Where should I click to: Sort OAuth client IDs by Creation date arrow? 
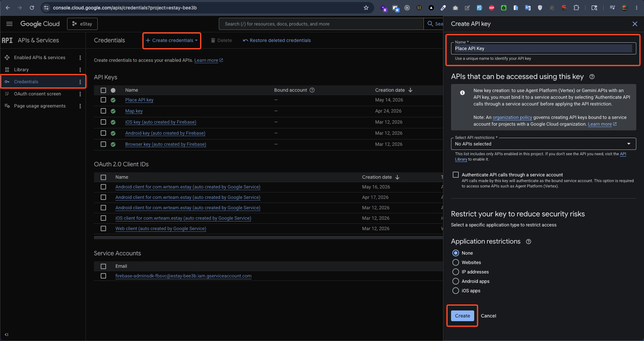[x=397, y=177]
